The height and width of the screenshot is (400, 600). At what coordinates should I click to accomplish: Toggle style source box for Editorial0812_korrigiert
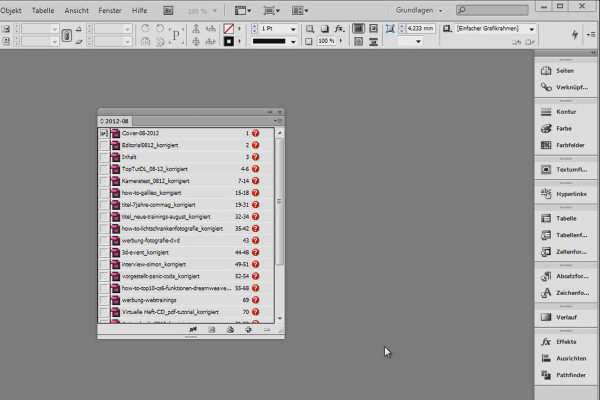click(x=104, y=145)
